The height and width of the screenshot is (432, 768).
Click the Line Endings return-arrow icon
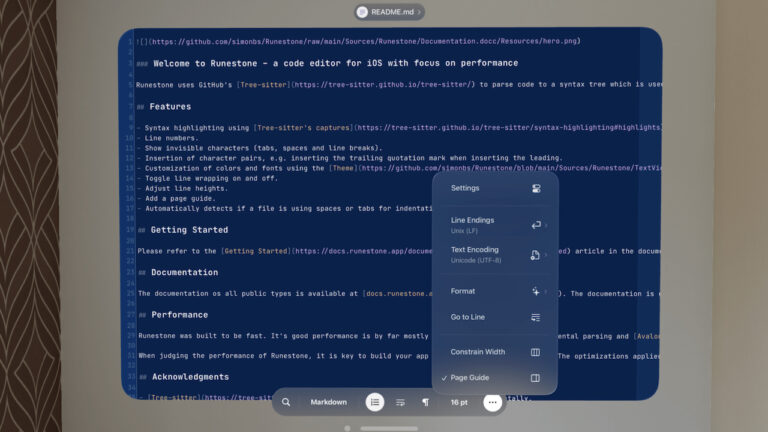click(x=536, y=225)
